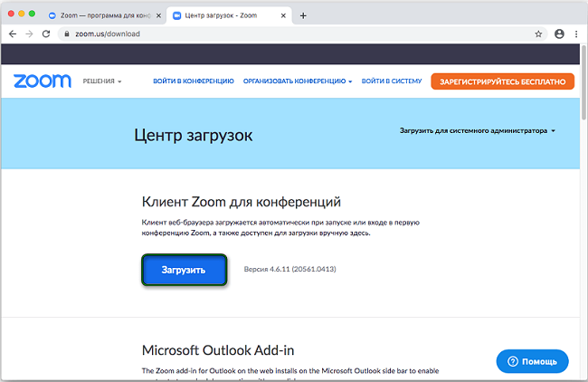
Task: Click the blue Загрузить download button
Action: point(185,270)
